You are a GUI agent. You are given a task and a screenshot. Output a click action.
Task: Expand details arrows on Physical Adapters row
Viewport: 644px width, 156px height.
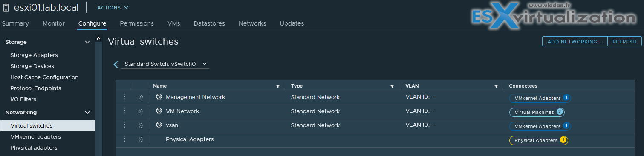coord(141,139)
